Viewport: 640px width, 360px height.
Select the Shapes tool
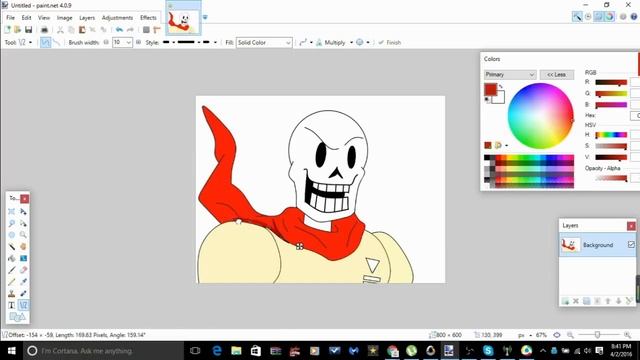pyautogui.click(x=17, y=317)
